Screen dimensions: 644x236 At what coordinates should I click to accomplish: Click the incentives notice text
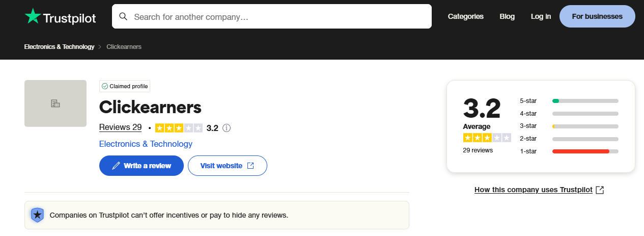click(x=169, y=215)
